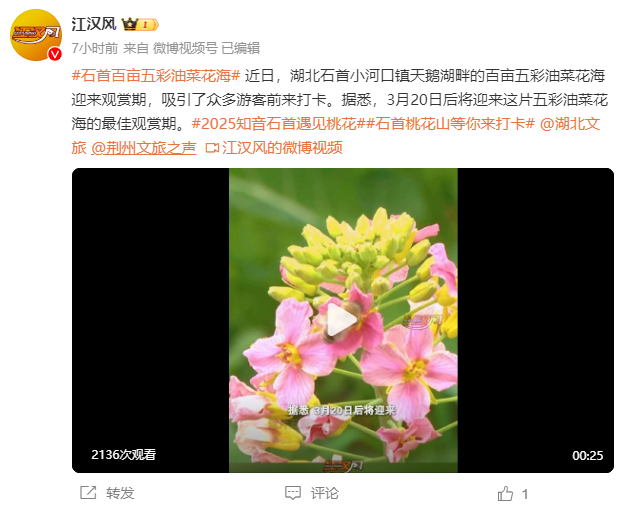627x508 pixels.
Task: Open the 江汉风 username link
Action: (x=94, y=24)
